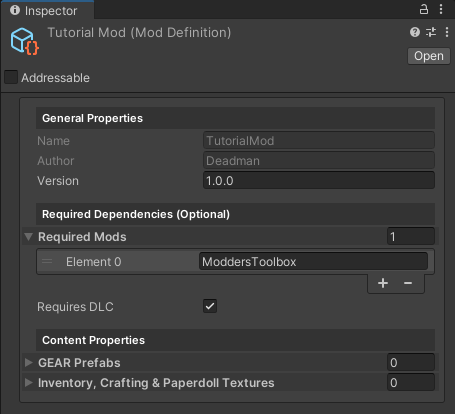Collapse the Required Mods list

pos(29,237)
